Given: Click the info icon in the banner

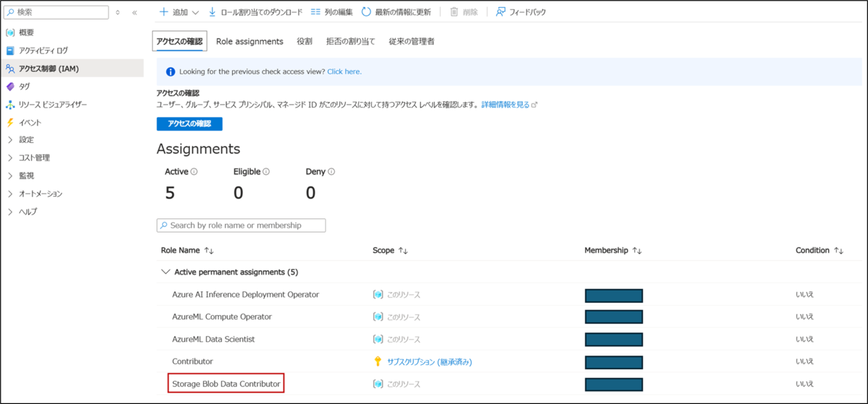Looking at the screenshot, I should 171,72.
